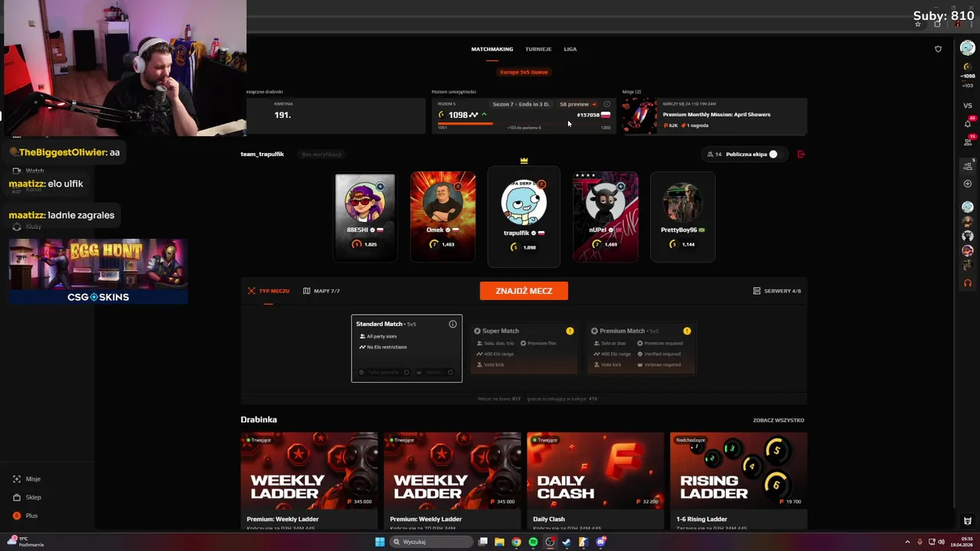Click the leave party icon

pos(801,154)
